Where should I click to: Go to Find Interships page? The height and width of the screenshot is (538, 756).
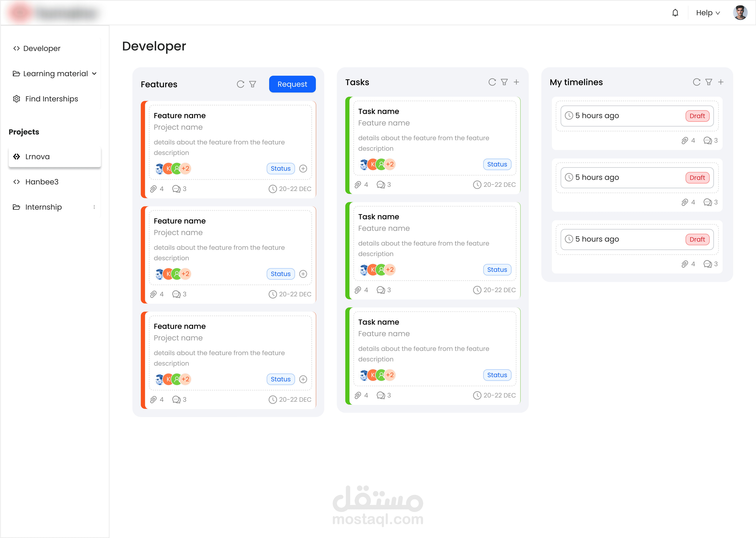[x=51, y=99]
